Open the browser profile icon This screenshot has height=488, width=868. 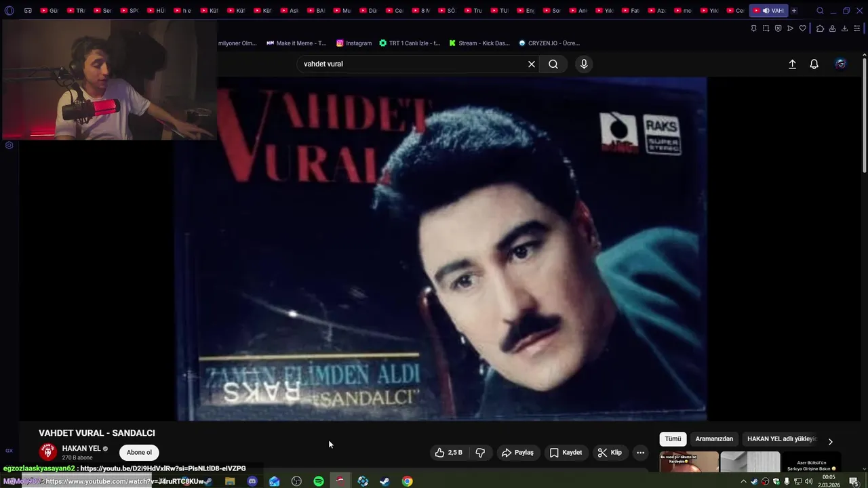click(832, 28)
